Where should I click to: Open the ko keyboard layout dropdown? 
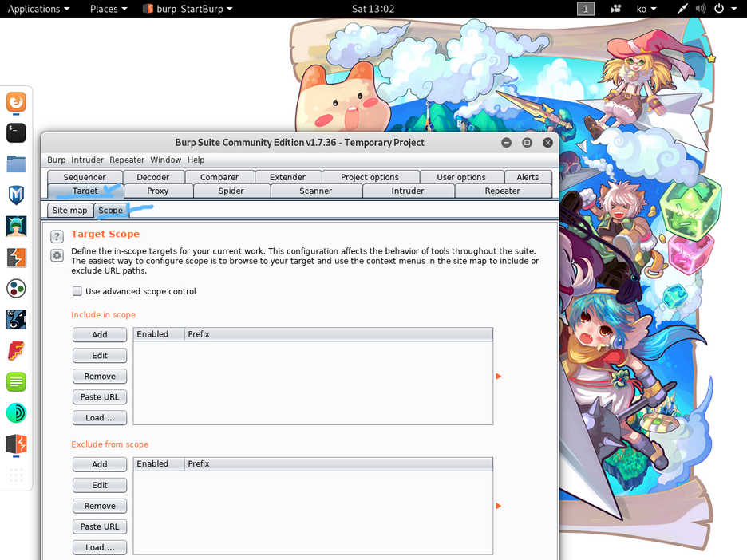pos(646,9)
